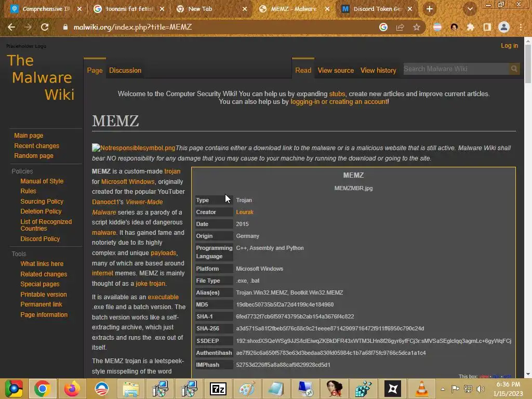Viewport: 532px width, 399px height.
Task: Open the Action Center flag tray icon
Action: (x=455, y=389)
